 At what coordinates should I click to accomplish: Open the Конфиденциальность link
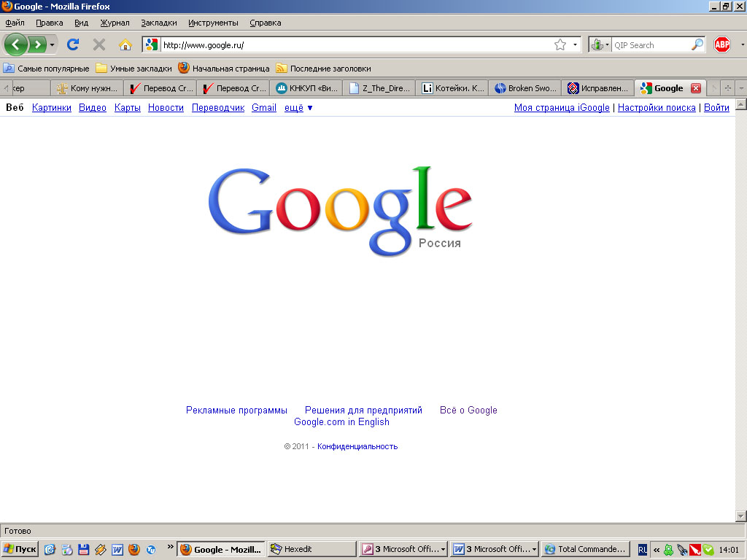tap(357, 446)
